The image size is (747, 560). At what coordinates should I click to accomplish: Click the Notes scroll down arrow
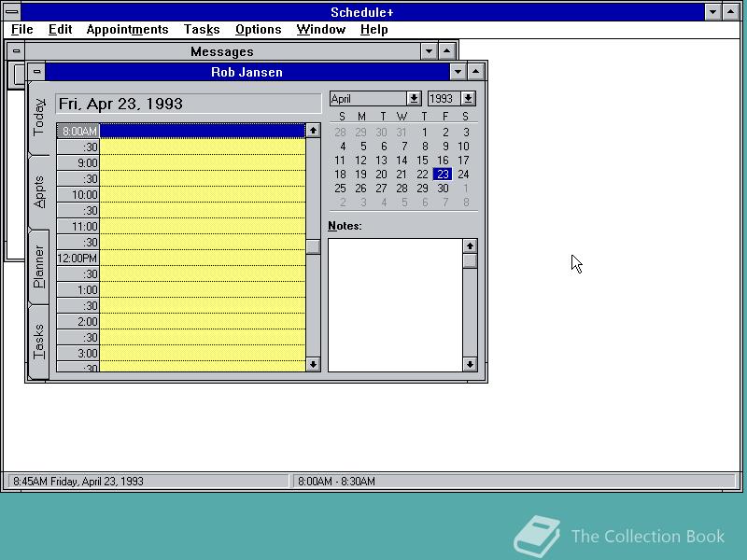(470, 364)
